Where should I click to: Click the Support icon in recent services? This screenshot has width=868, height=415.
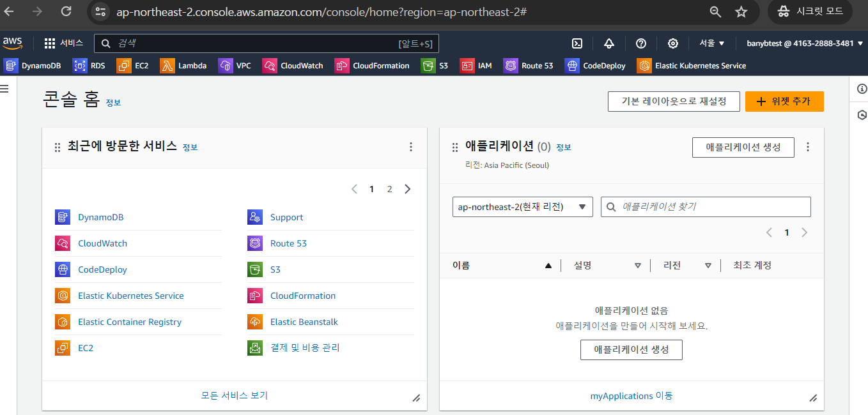(x=255, y=217)
